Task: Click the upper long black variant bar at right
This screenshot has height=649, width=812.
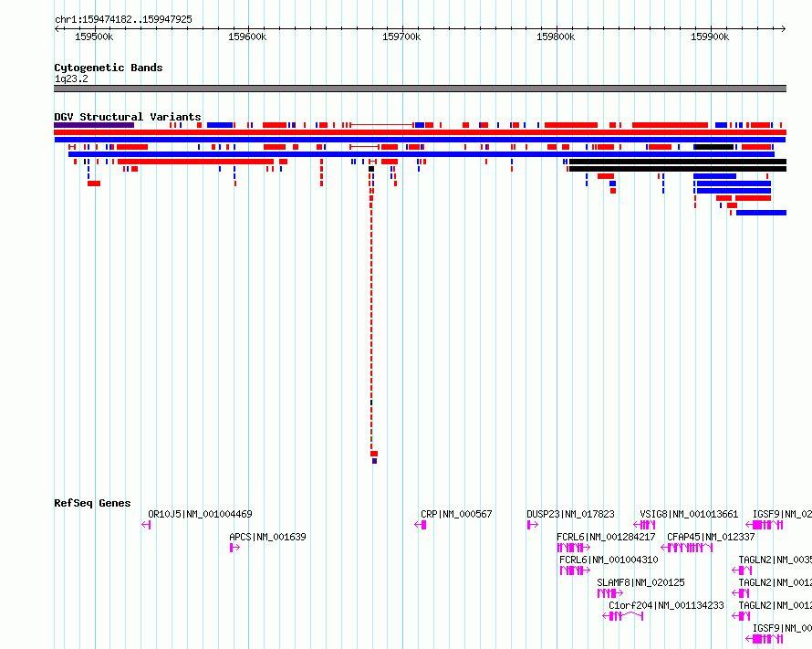Action: tap(677, 162)
